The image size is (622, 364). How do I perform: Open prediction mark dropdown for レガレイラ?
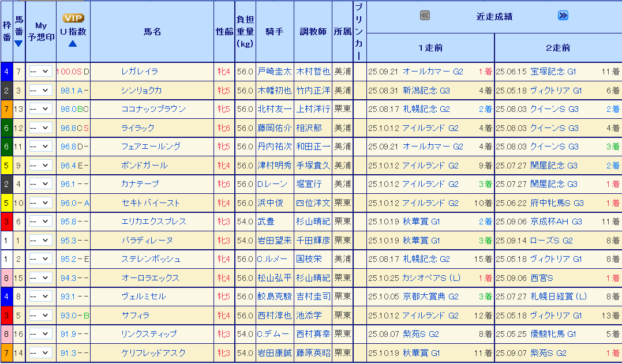(x=40, y=72)
